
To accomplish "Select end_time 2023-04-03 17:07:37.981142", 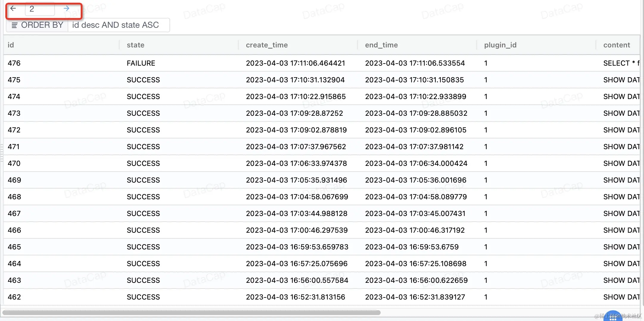I will [414, 147].
